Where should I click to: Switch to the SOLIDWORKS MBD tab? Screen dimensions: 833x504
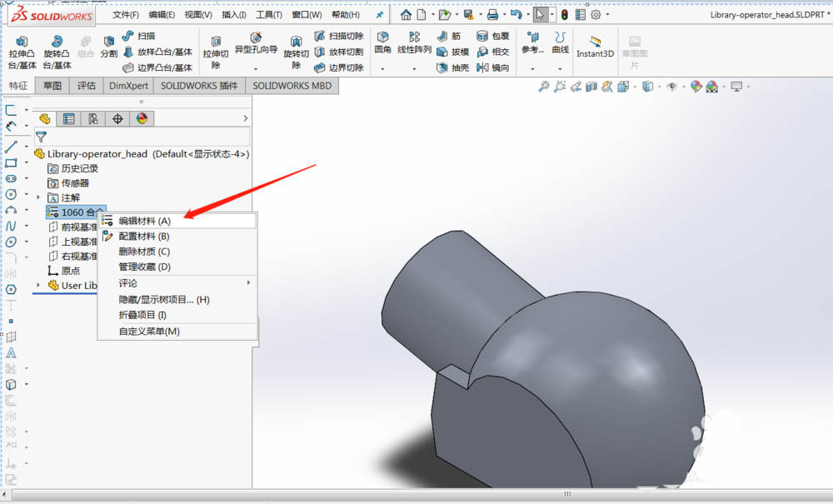tap(292, 86)
